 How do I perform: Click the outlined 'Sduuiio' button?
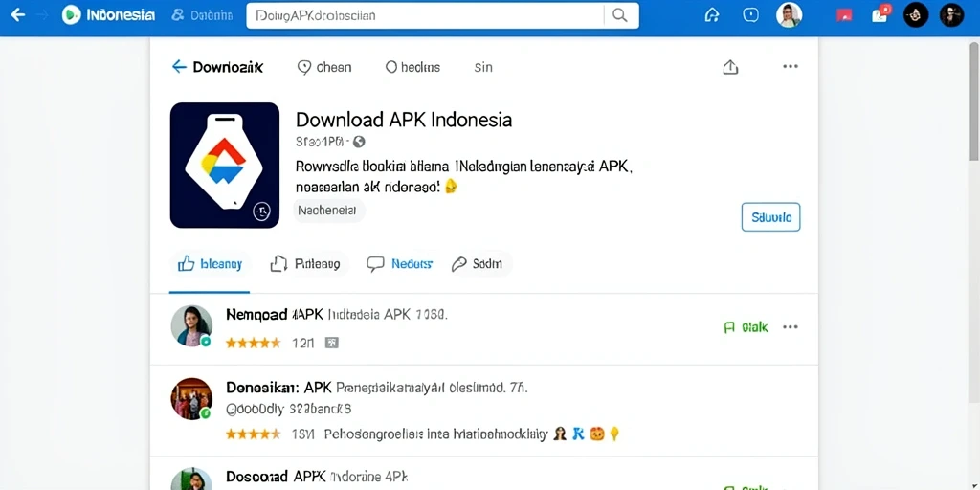770,217
